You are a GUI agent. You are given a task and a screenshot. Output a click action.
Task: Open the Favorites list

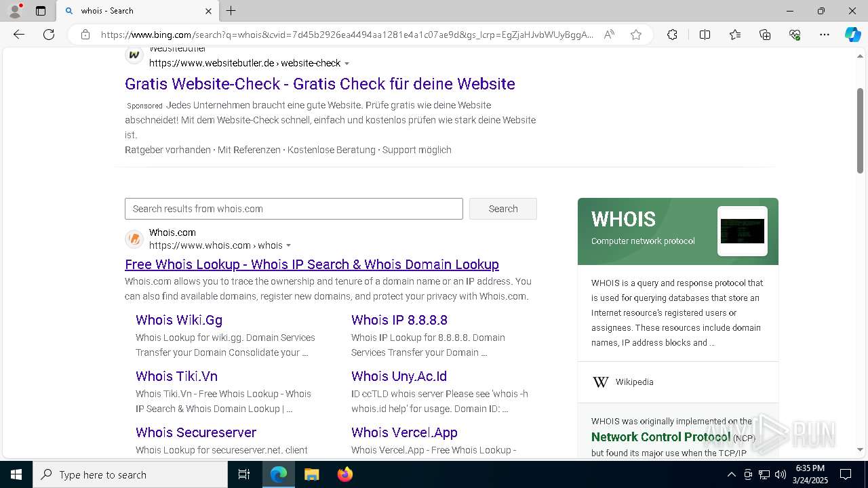pos(735,35)
